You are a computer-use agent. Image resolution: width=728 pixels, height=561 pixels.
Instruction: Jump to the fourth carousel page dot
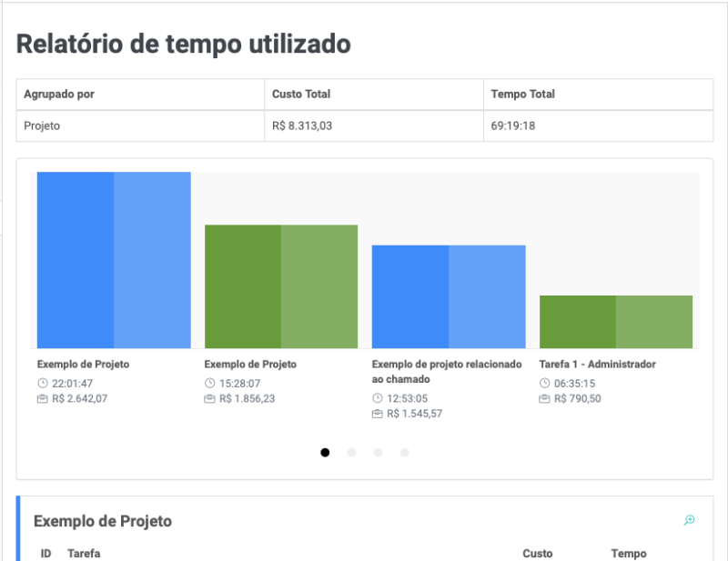point(404,452)
